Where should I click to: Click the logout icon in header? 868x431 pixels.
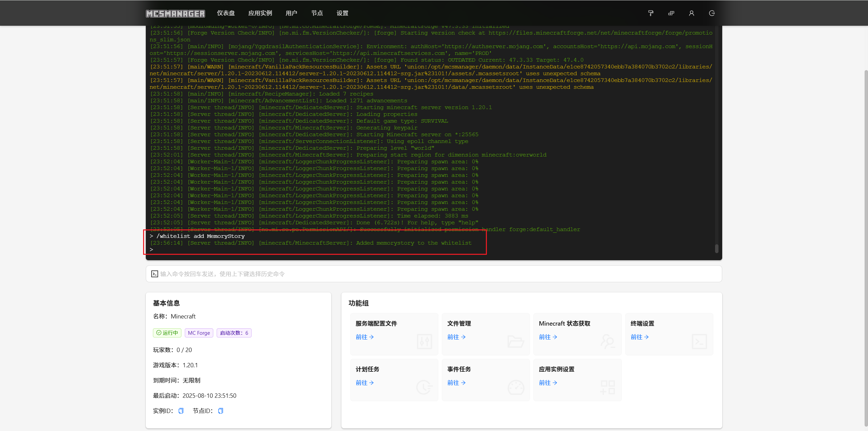712,13
